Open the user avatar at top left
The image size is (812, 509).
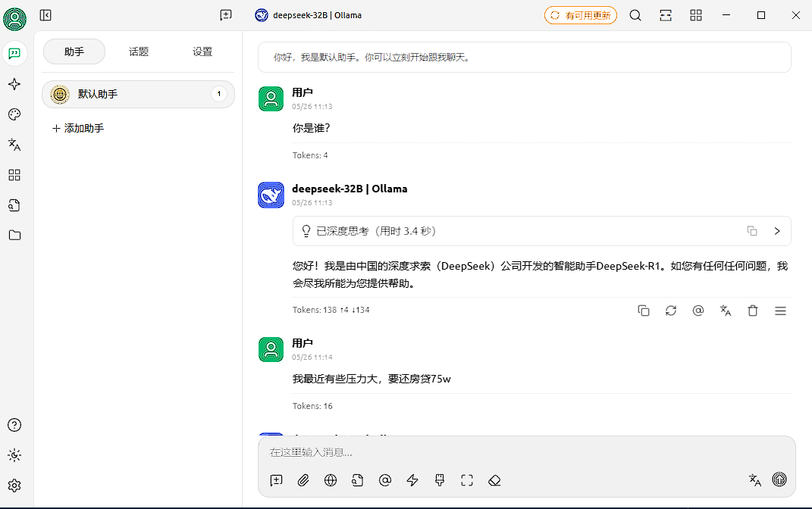pyautogui.click(x=14, y=19)
